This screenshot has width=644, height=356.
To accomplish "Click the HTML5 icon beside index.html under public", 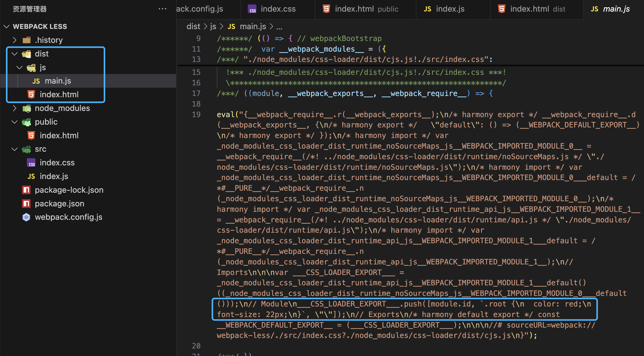I will 31,135.
